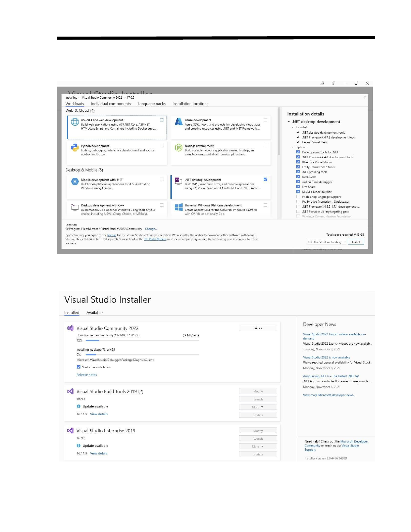This screenshot has height=532, width=411.
Task: Click the Node.js development icon
Action: [178, 148]
